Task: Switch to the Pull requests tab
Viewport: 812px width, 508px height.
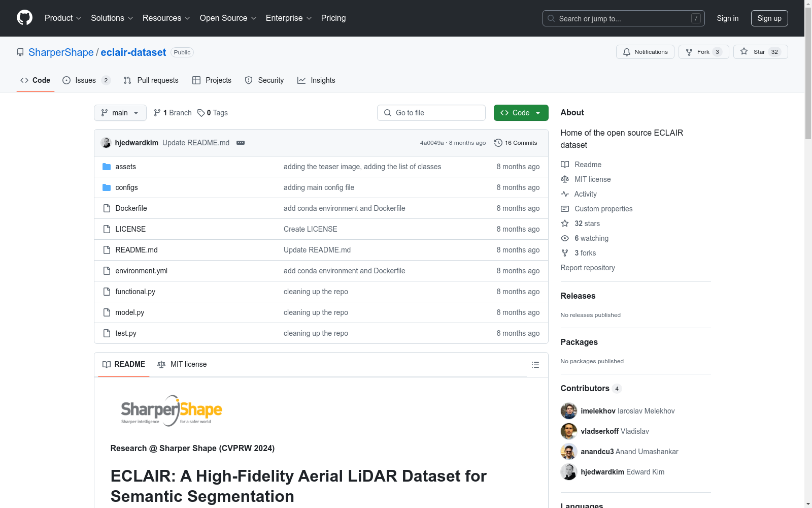Action: pyautogui.click(x=151, y=80)
